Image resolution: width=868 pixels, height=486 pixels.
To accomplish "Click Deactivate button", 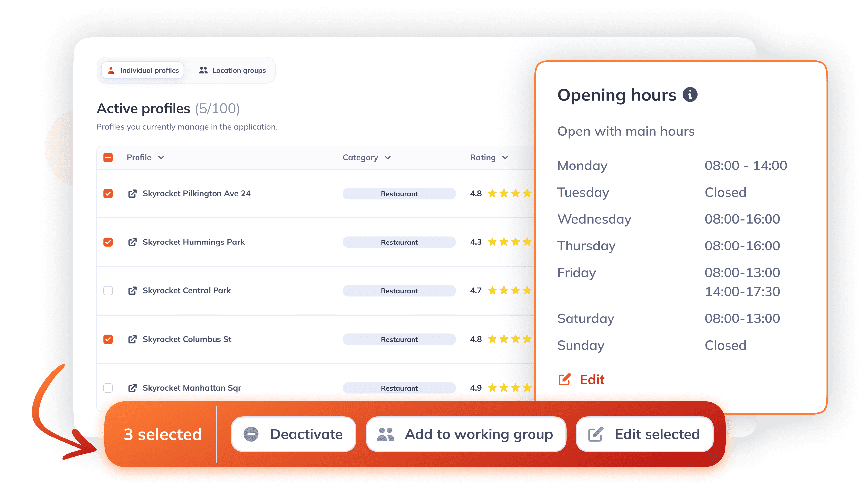I will pyautogui.click(x=294, y=434).
